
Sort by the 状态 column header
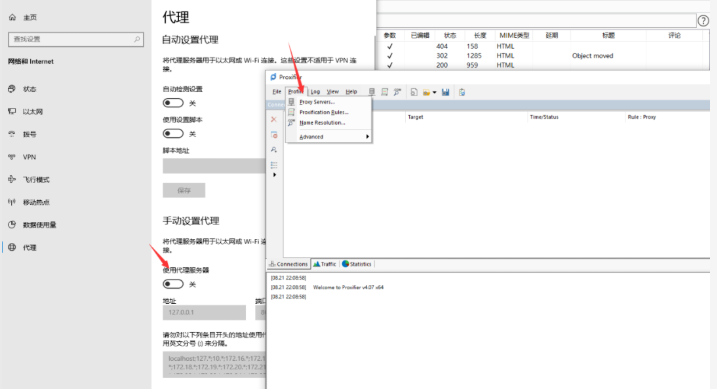coord(450,35)
